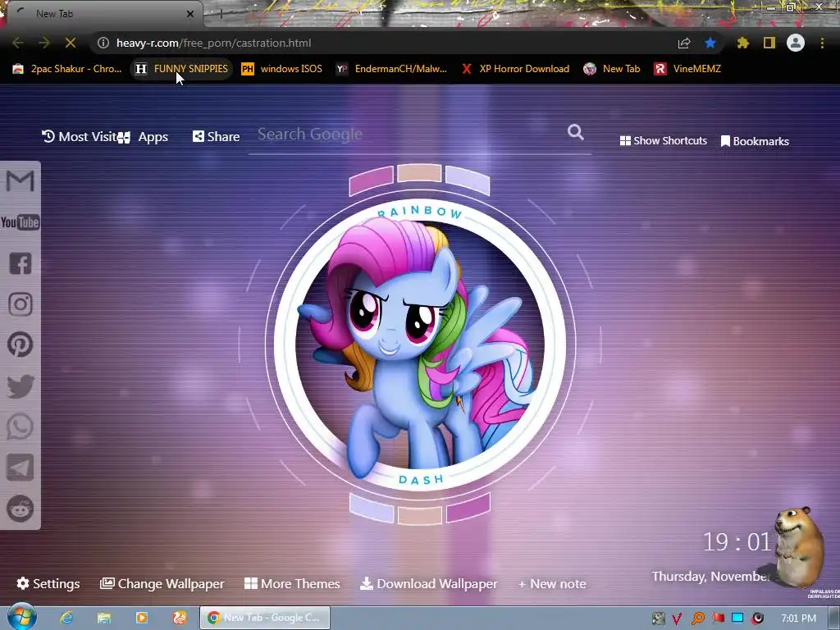
Task: Go back to previous page
Action: (x=18, y=43)
